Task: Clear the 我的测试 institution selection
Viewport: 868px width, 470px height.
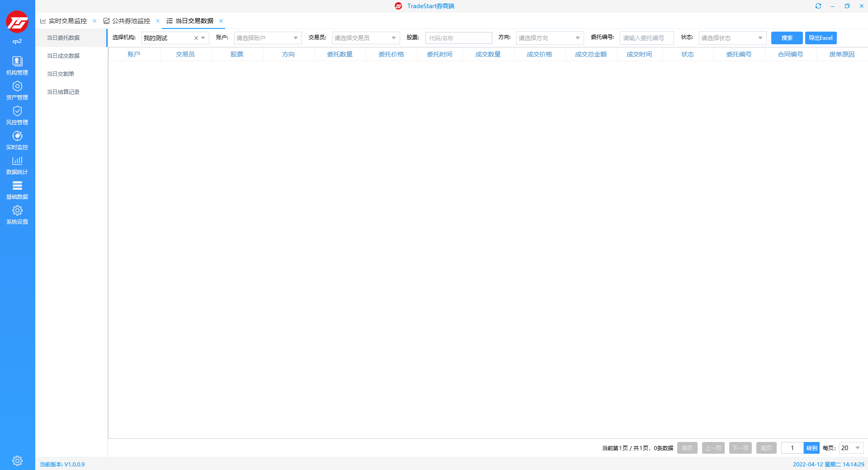Action: 196,38
